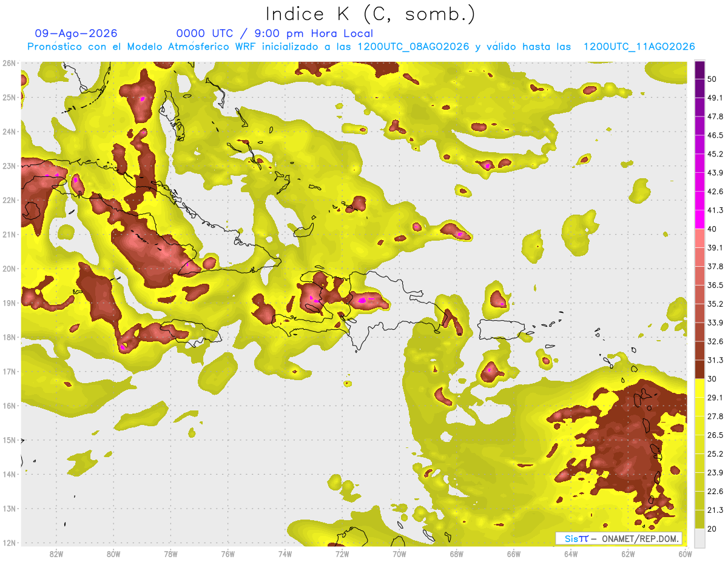Image resolution: width=728 pixels, height=562 pixels.
Task: Click the color scale value 35.2
Action: pyautogui.click(x=715, y=304)
